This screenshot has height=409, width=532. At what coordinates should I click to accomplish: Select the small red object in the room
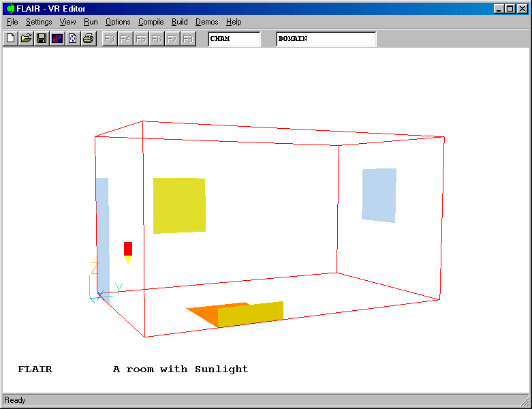click(x=127, y=248)
